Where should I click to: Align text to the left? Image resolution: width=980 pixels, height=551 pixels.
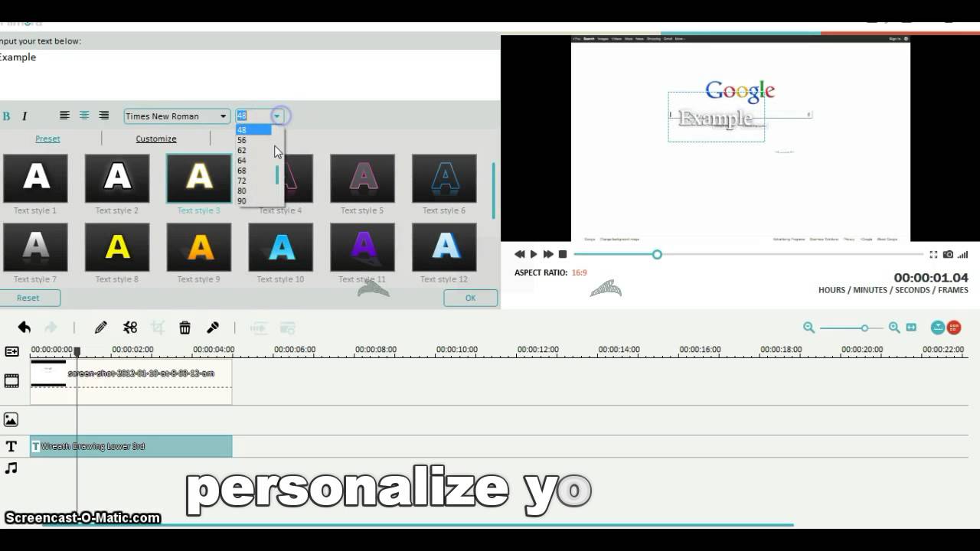(x=64, y=116)
